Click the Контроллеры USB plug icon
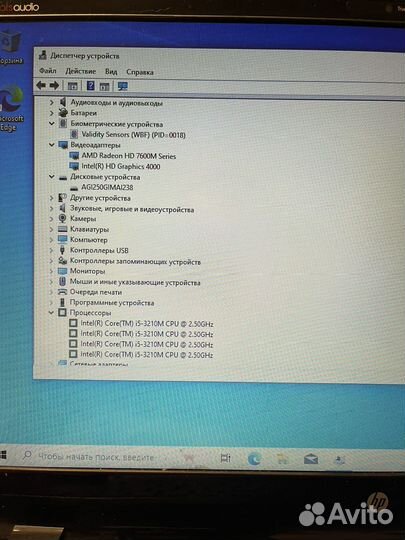This screenshot has width=405, height=540. (x=62, y=250)
